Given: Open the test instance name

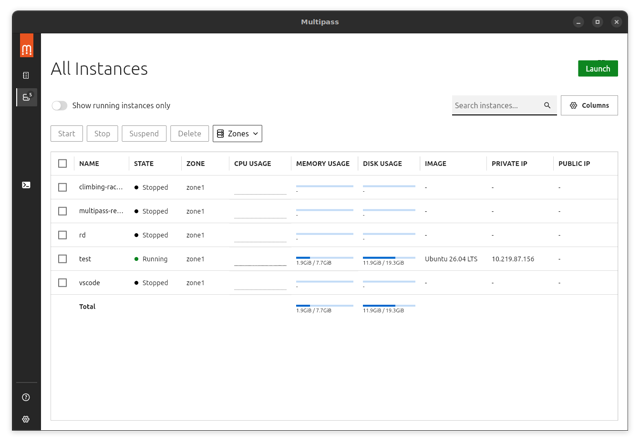Looking at the screenshot, I should [85, 259].
